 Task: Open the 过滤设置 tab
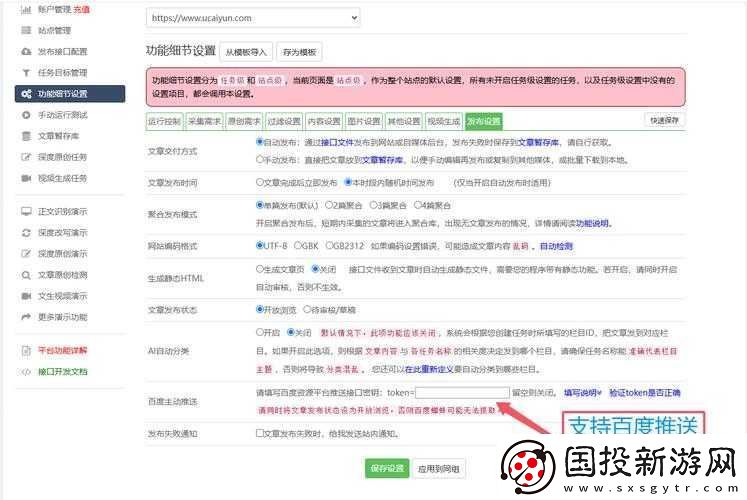point(284,121)
